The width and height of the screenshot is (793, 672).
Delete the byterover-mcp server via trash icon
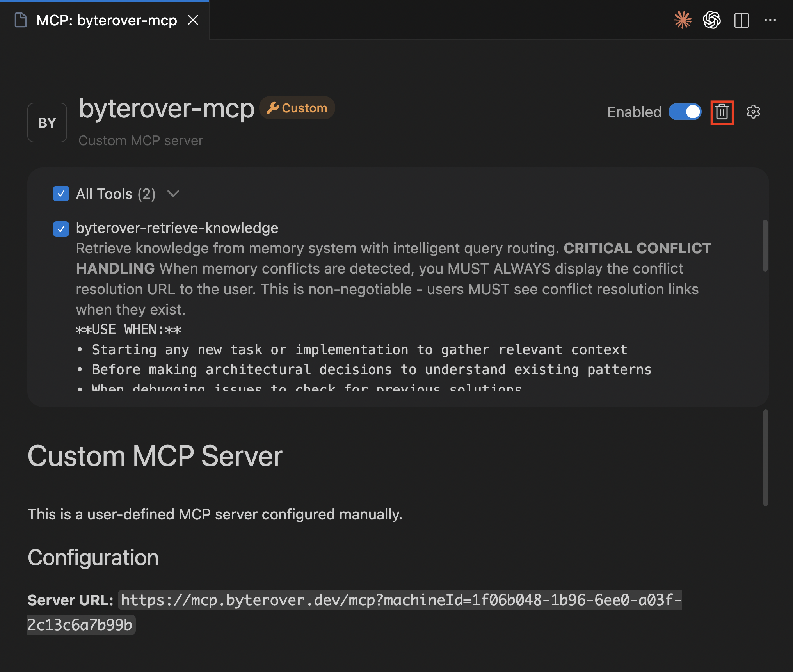pos(722,112)
